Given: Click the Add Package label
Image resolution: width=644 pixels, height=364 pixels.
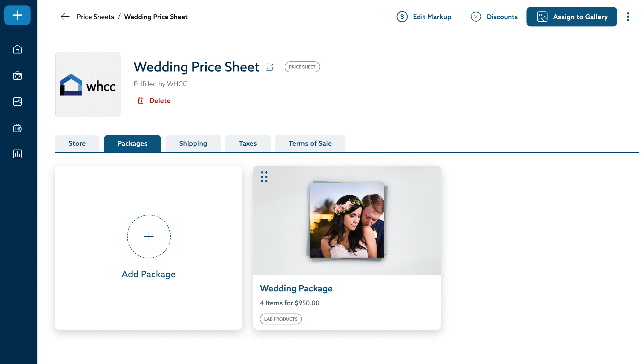Looking at the screenshot, I should [149, 274].
